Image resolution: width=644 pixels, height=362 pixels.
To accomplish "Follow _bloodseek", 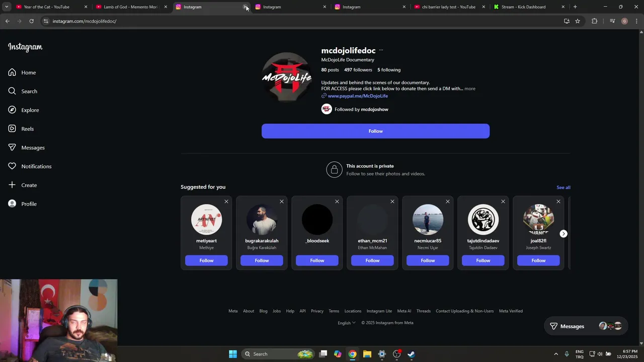I will 317,260.
